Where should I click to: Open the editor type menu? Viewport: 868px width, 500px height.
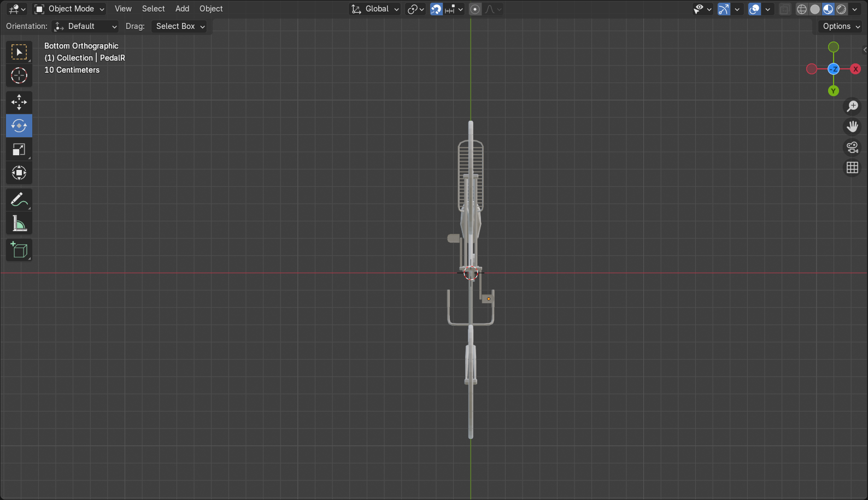click(17, 9)
